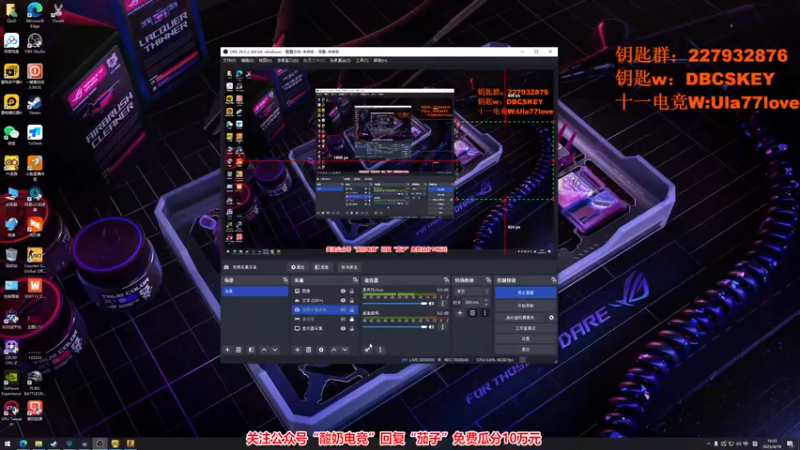Image resolution: width=800 pixels, height=450 pixels.
Task: Open advanced audio properties gears icon
Action: [368, 349]
